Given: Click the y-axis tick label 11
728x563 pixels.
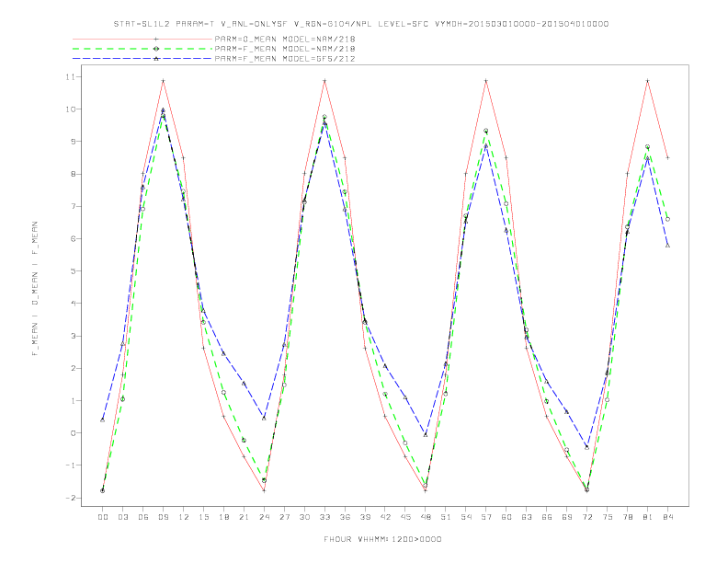Looking at the screenshot, I should 70,76.
